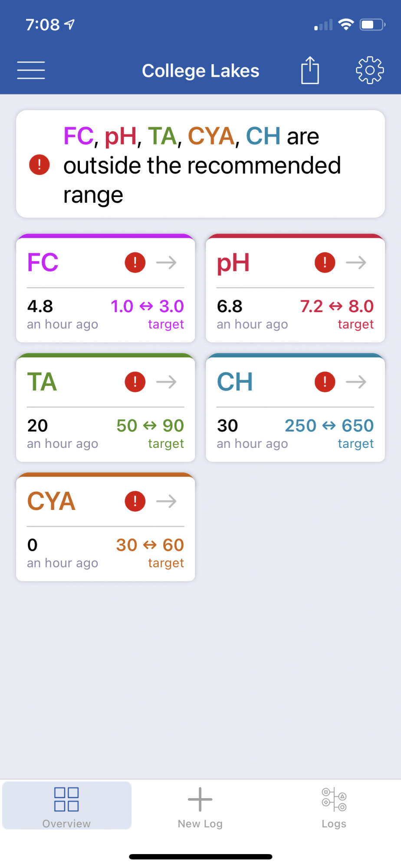The width and height of the screenshot is (401, 868).
Task: Open CYA card arrow
Action: pos(166,501)
